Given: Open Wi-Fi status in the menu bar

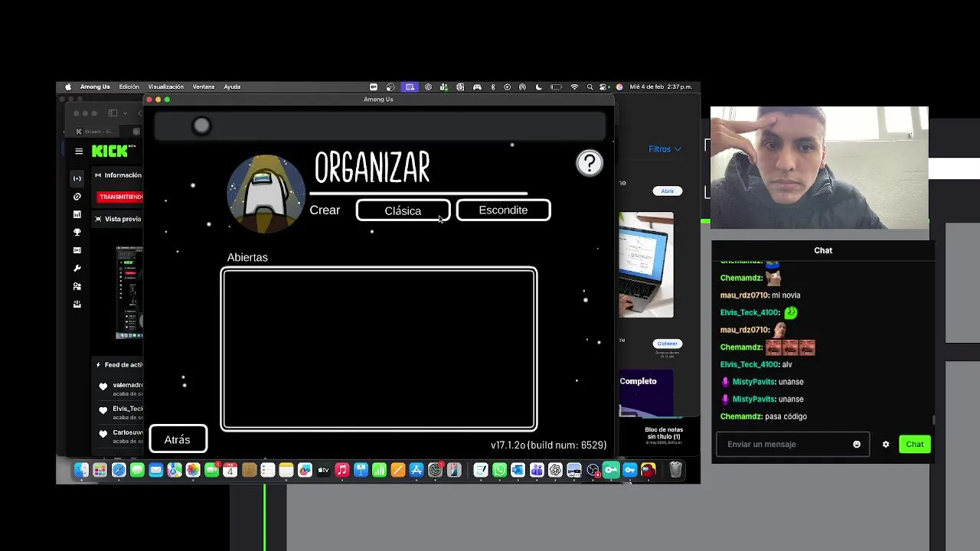Looking at the screenshot, I should click(574, 87).
